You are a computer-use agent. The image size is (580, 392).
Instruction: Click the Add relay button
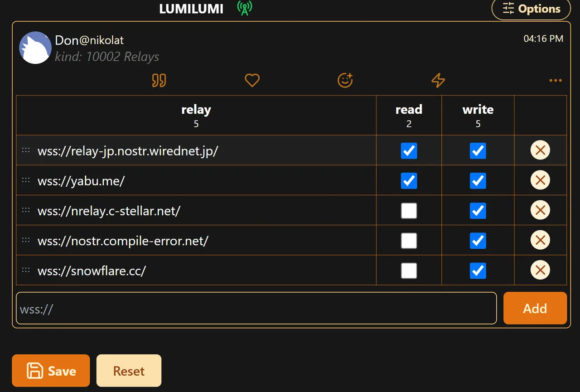pyautogui.click(x=535, y=308)
